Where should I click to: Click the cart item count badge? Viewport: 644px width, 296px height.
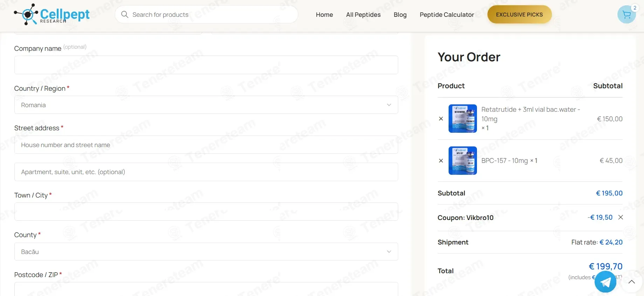coord(635,8)
